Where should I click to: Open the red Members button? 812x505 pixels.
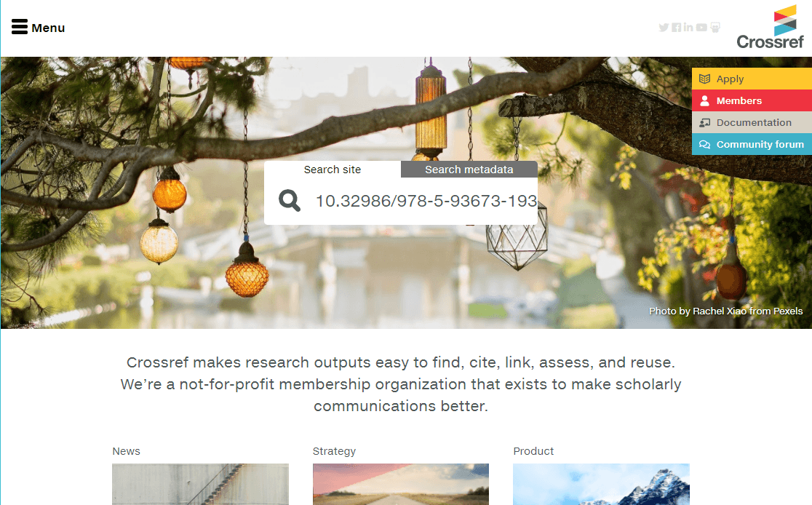752,100
